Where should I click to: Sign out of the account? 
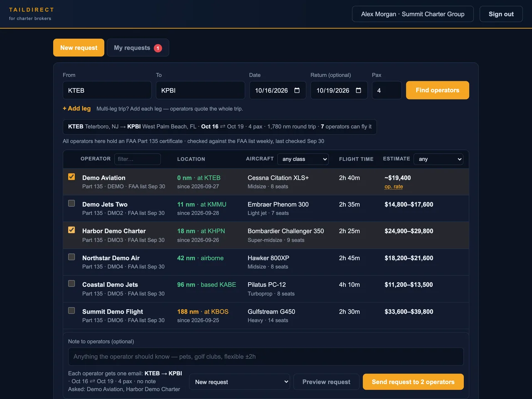pyautogui.click(x=501, y=14)
